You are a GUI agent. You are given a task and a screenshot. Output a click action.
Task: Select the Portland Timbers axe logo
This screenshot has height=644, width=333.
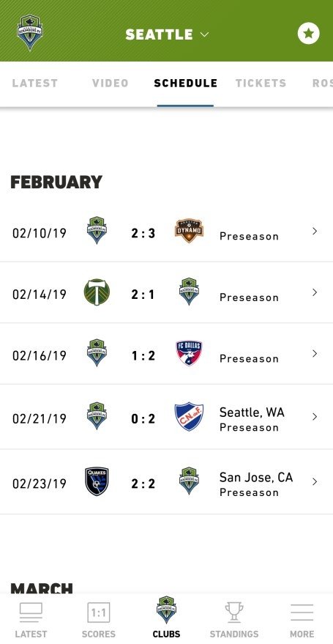point(97,292)
